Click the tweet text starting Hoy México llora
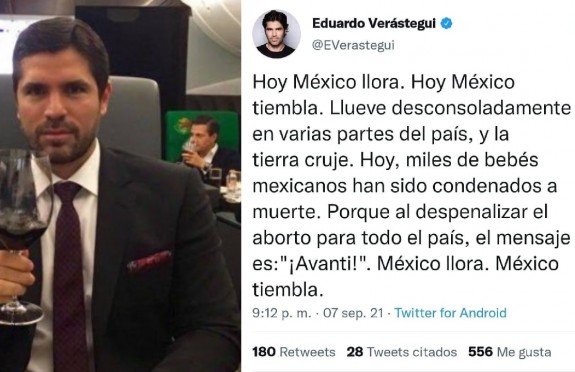The height and width of the screenshot is (372, 575). click(x=411, y=186)
